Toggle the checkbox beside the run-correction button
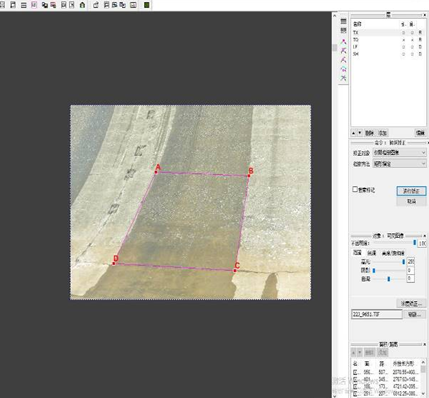The width and height of the screenshot is (429, 398). (x=355, y=189)
